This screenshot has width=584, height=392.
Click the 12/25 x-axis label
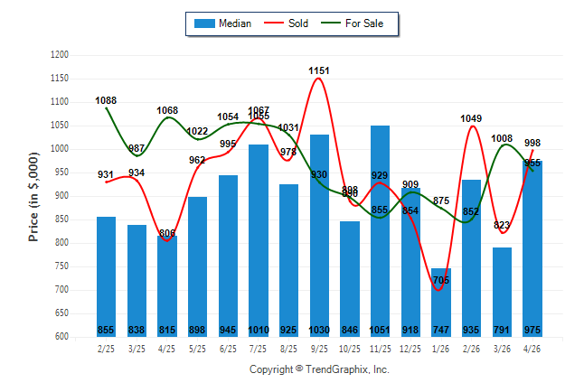(410, 349)
